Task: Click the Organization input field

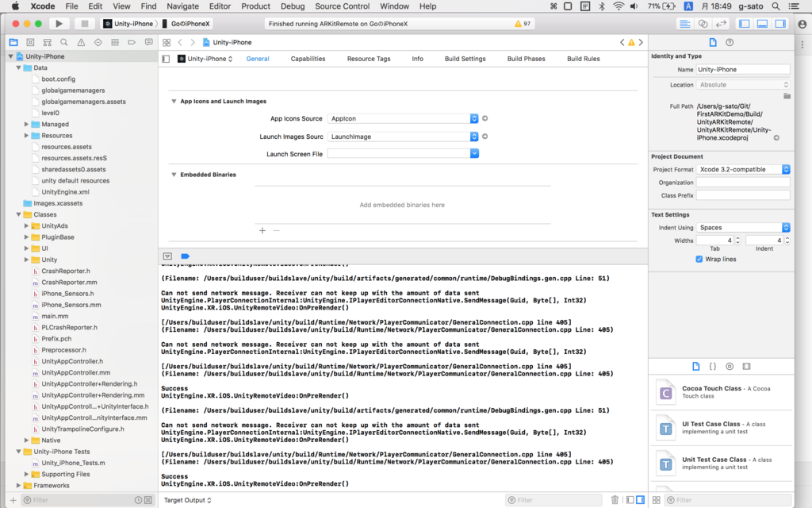Action: pyautogui.click(x=743, y=183)
